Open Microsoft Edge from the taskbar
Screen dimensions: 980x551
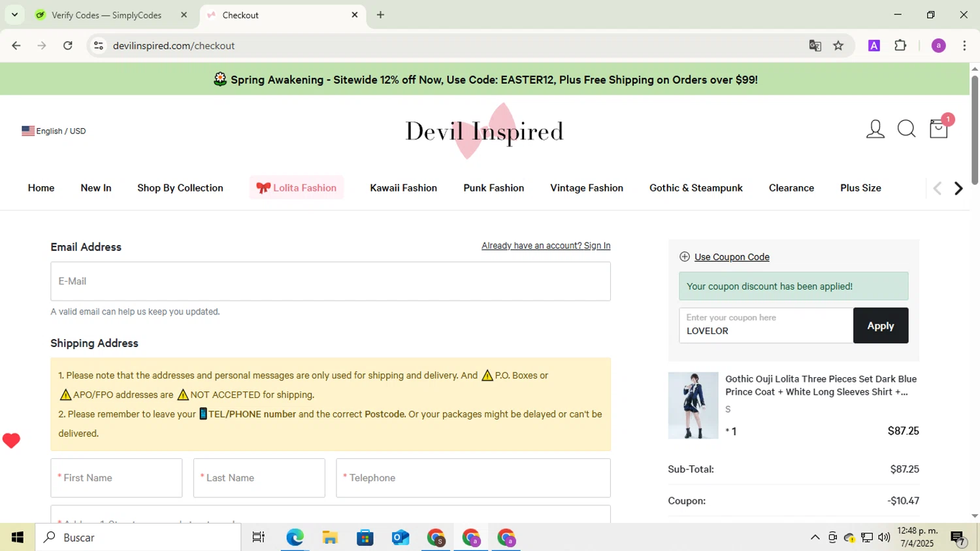point(295,537)
